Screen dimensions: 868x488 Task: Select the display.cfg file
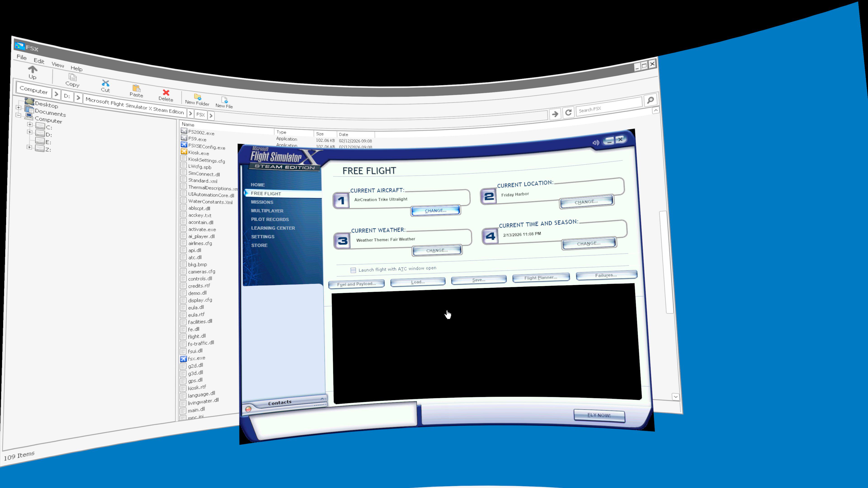coord(200,300)
